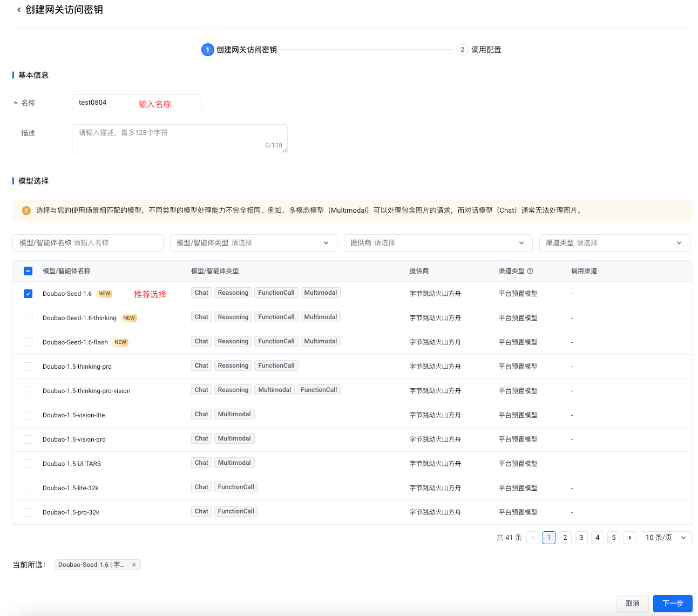Click the help icon next to 渠道类型 header
Image resolution: width=698 pixels, height=616 pixels.
(x=530, y=271)
